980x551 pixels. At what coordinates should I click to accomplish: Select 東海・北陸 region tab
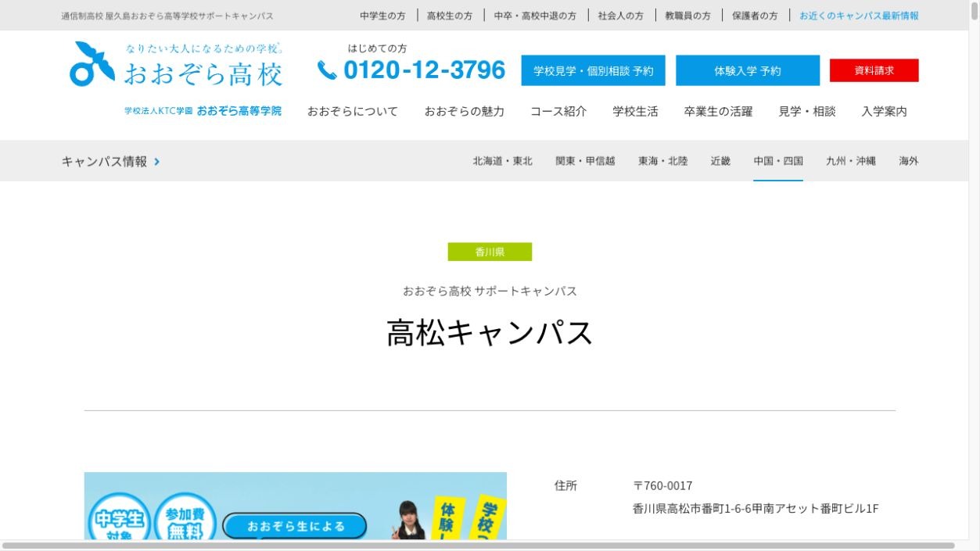[x=662, y=161]
